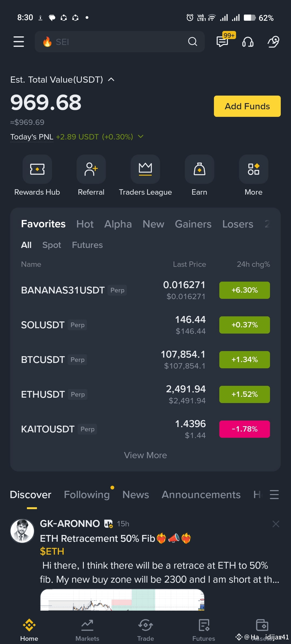Expand Today's PNL dropdown arrow
The height and width of the screenshot is (644, 291).
(x=141, y=136)
